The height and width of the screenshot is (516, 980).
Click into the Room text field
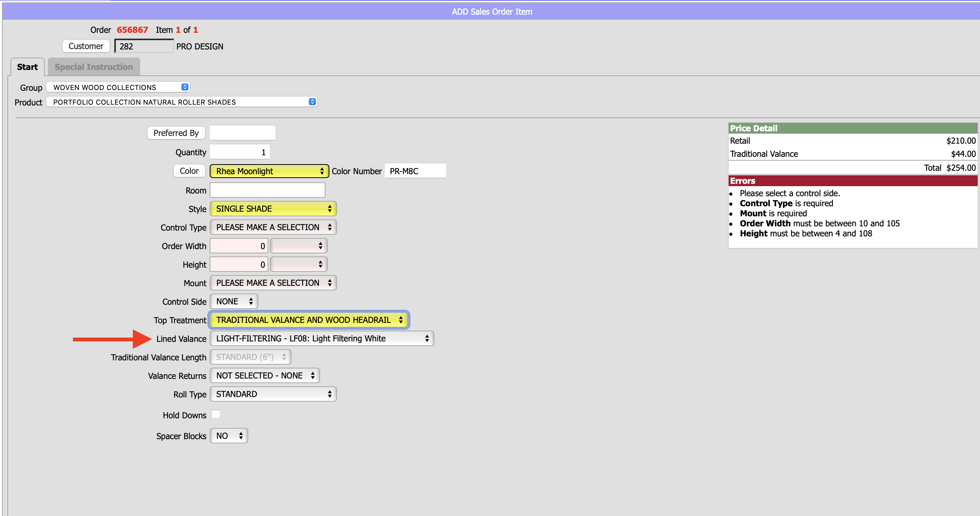pos(267,190)
